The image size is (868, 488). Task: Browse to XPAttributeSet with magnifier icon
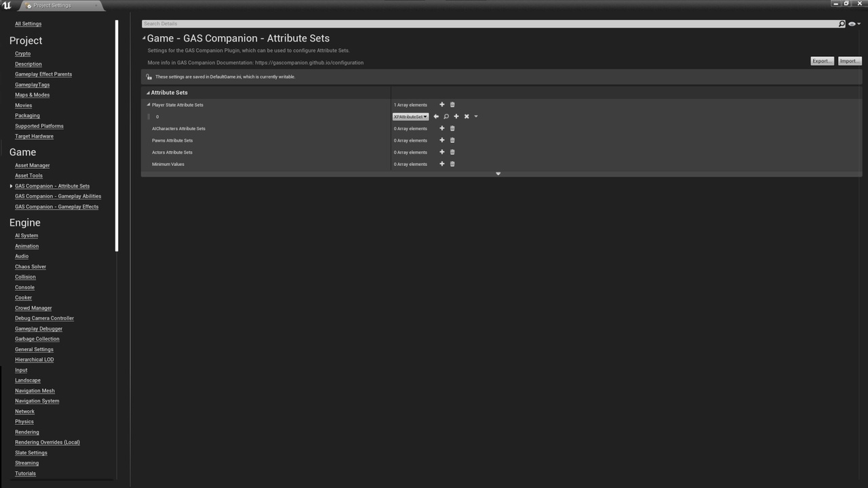pyautogui.click(x=446, y=117)
